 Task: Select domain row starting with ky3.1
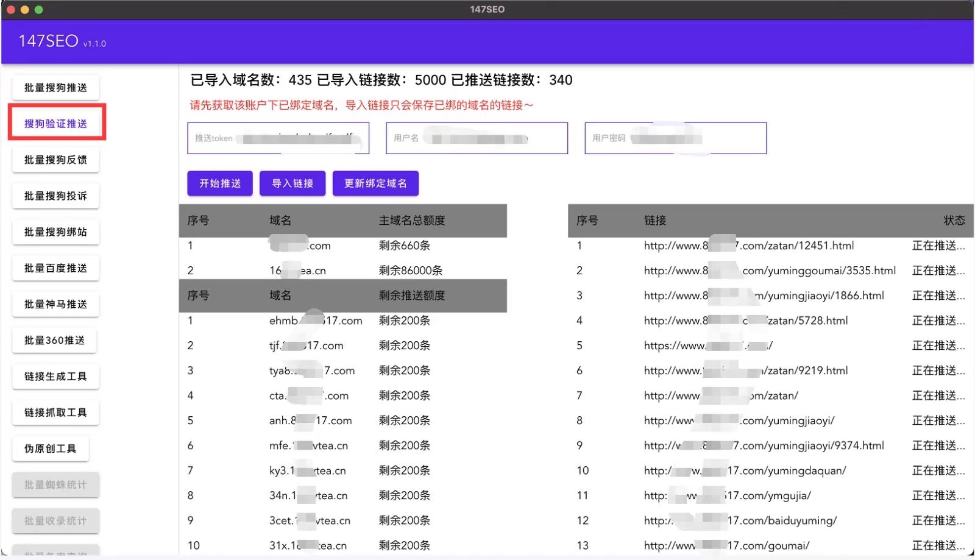click(343, 470)
